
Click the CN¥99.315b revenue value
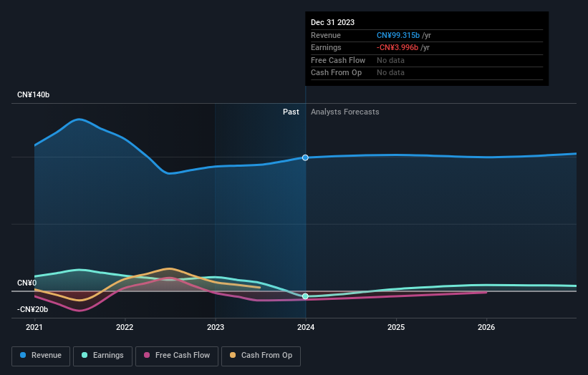398,35
